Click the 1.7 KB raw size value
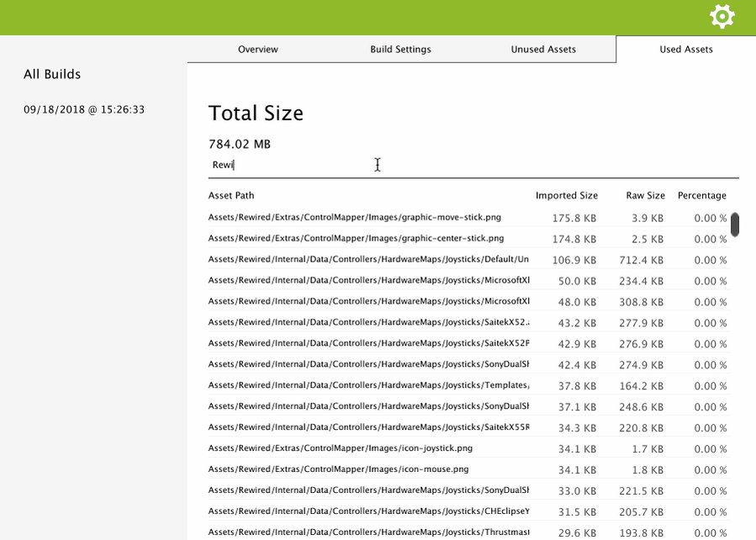Viewport: 756px width, 540px height. [x=648, y=449]
